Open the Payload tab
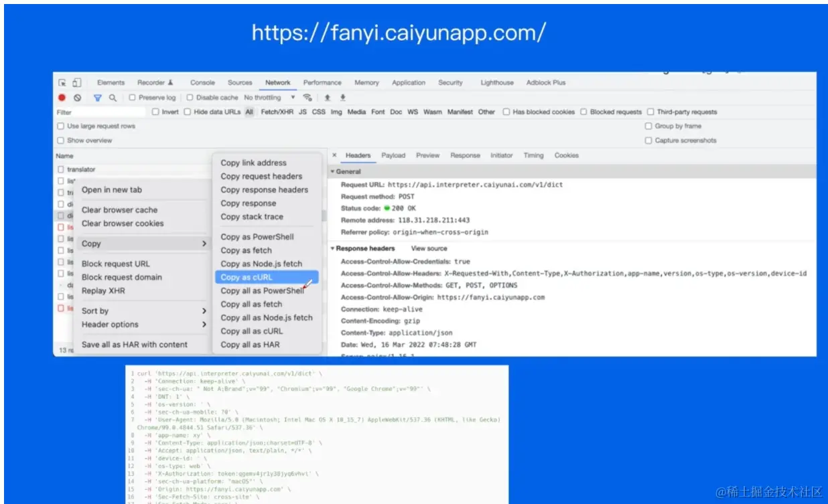Image resolution: width=828 pixels, height=504 pixels. coord(393,155)
